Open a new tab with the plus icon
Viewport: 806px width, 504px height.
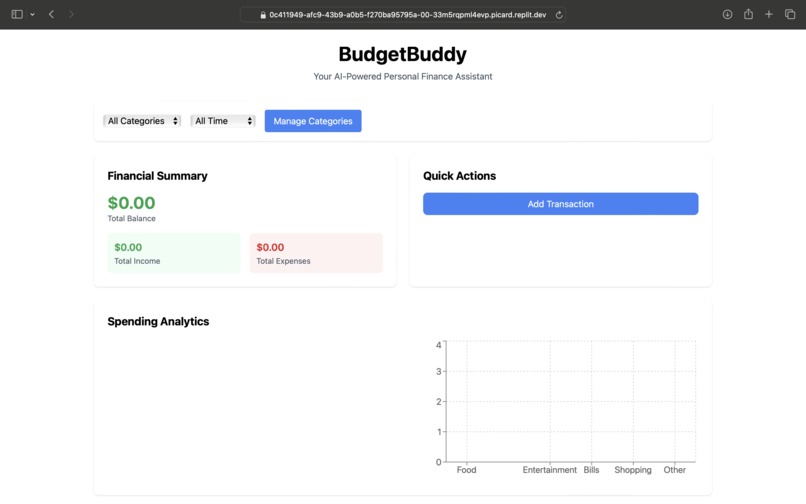pos(768,14)
